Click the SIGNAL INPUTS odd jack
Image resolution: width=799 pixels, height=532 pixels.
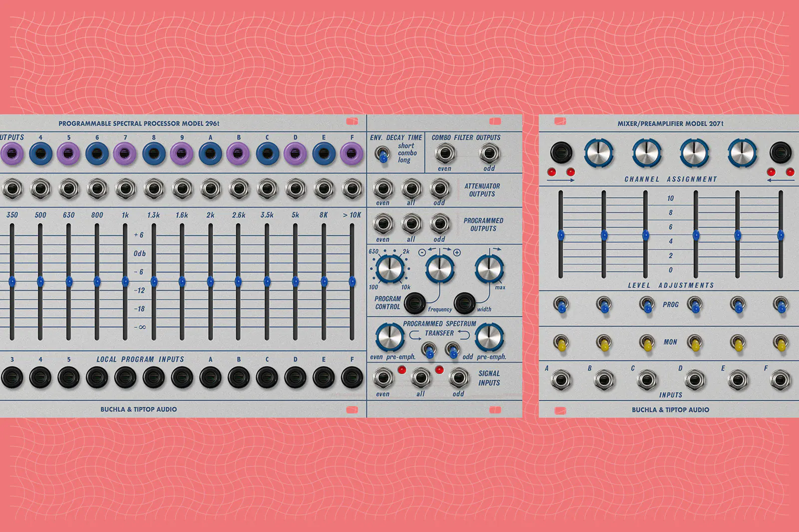point(458,378)
